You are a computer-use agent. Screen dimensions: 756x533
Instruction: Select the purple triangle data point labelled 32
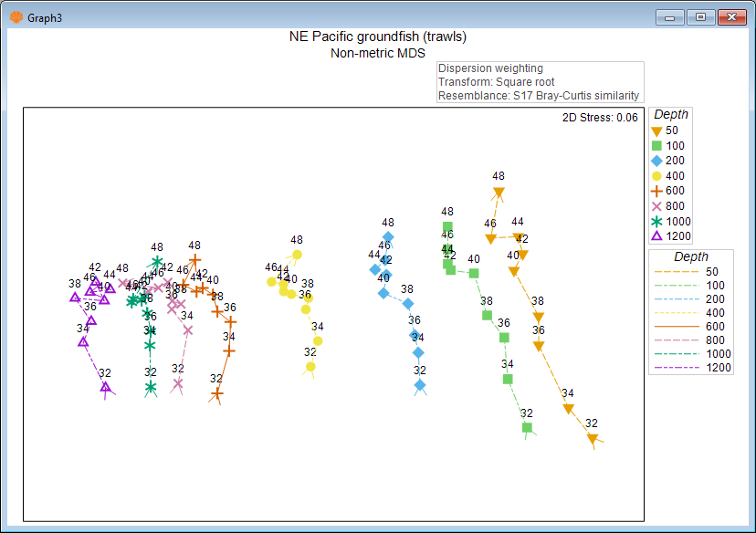(x=105, y=388)
